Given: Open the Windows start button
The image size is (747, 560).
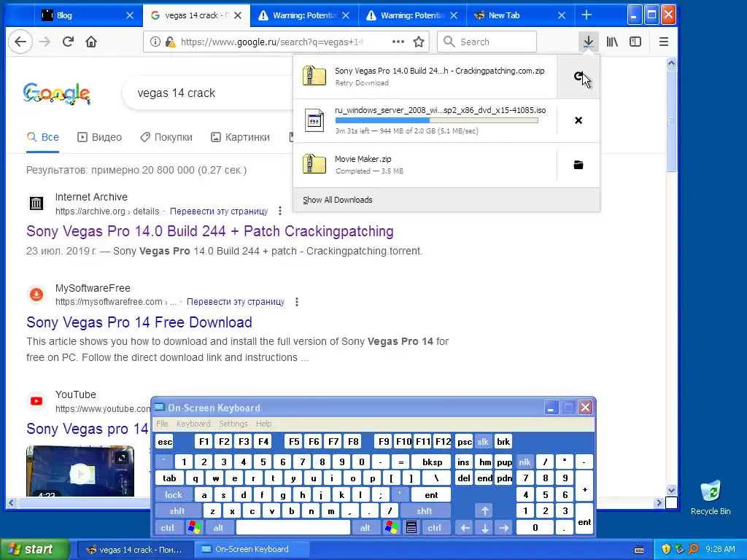Looking at the screenshot, I should [34, 549].
